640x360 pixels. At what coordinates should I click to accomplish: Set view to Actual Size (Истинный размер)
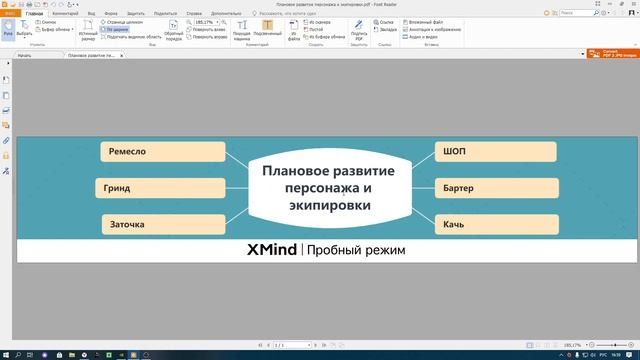[x=88, y=30]
